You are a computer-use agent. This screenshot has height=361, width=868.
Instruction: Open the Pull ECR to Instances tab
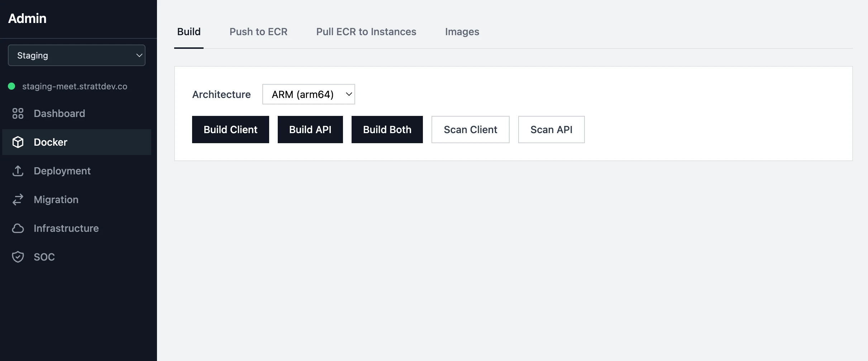(366, 32)
